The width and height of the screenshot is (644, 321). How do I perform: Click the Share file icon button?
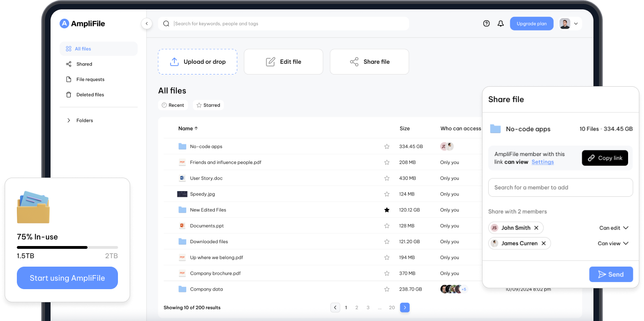pos(369,62)
